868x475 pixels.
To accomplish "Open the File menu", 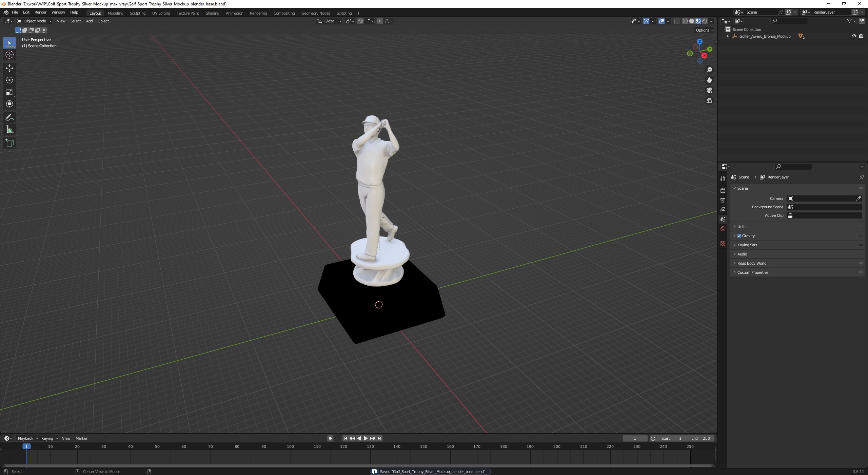I will (x=15, y=12).
